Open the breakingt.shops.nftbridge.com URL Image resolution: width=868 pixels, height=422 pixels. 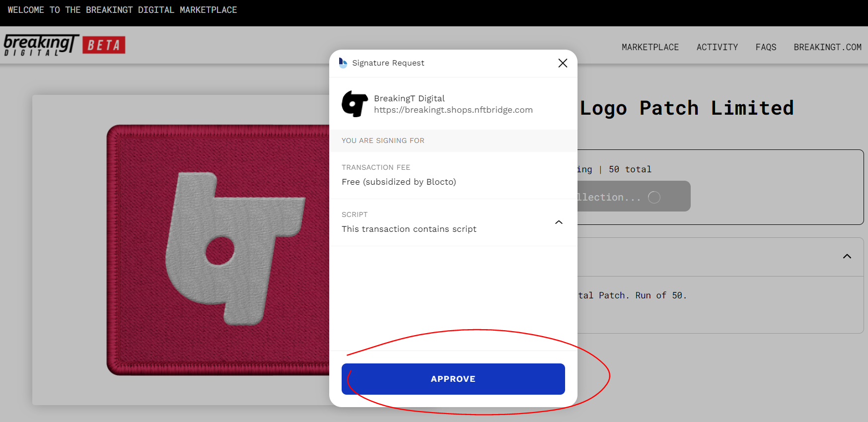(453, 110)
